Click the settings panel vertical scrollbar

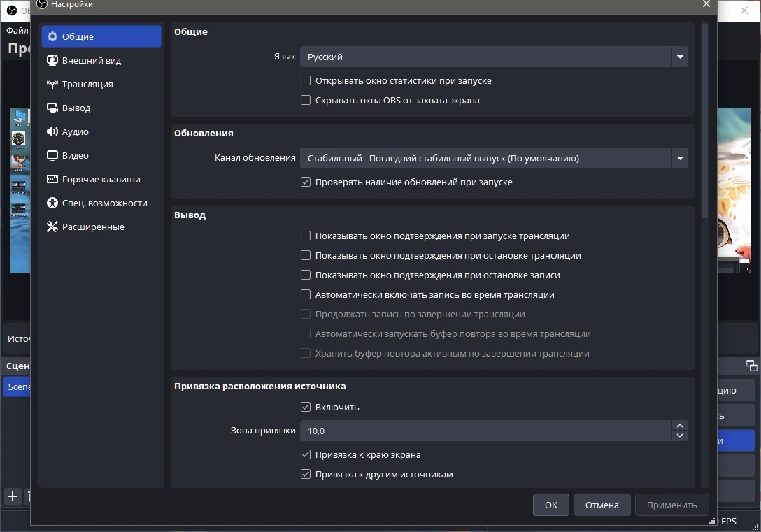point(705,121)
